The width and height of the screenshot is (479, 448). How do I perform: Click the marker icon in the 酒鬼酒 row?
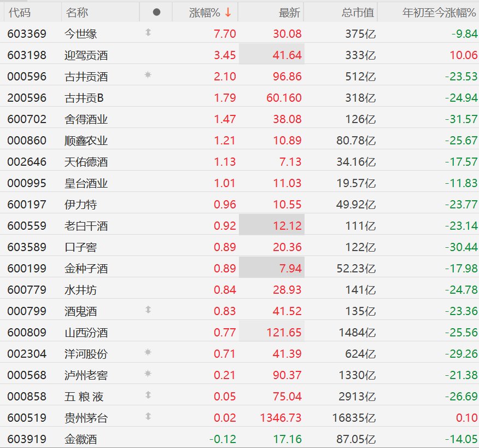(x=148, y=310)
